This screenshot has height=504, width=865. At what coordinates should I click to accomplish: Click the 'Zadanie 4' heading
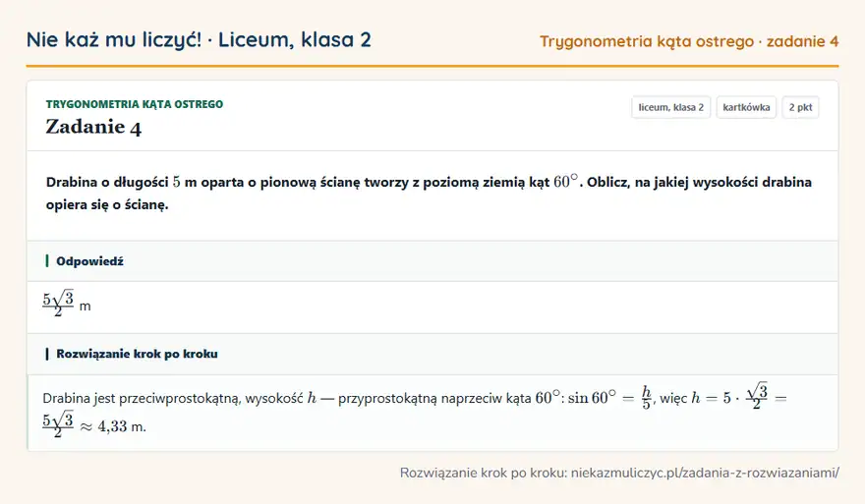[x=93, y=127]
